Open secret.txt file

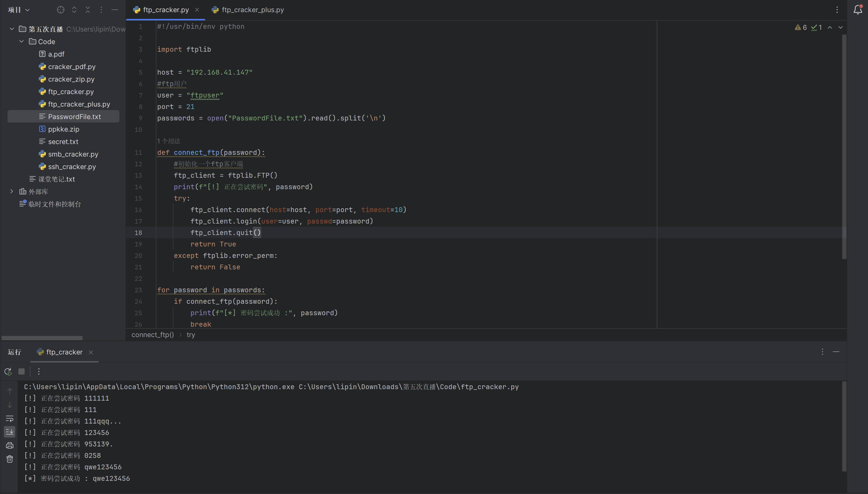[x=63, y=142]
